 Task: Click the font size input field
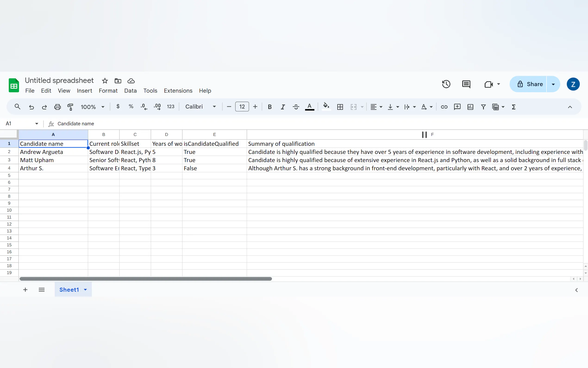click(242, 107)
